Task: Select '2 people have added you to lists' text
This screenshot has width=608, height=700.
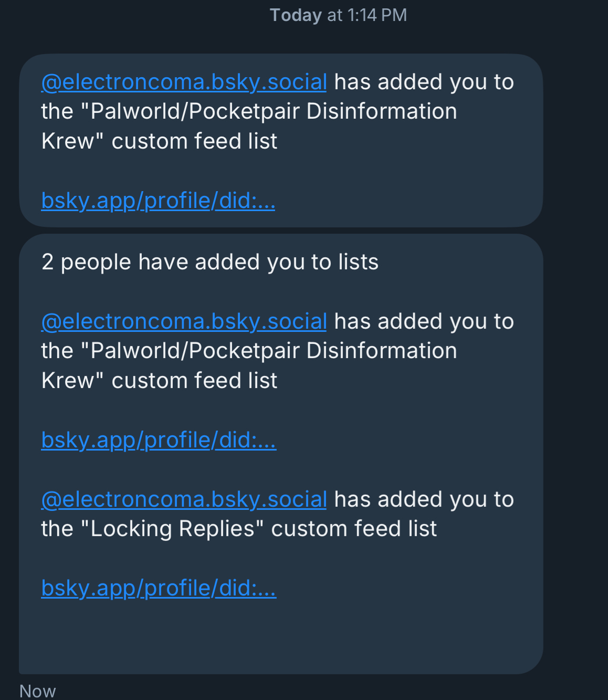Action: tap(209, 262)
